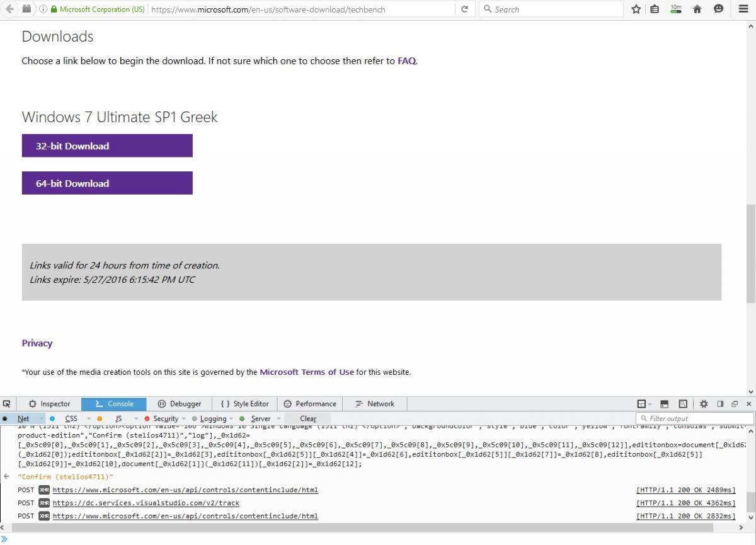
Task: Activate the element picker in devtools
Action: point(7,404)
